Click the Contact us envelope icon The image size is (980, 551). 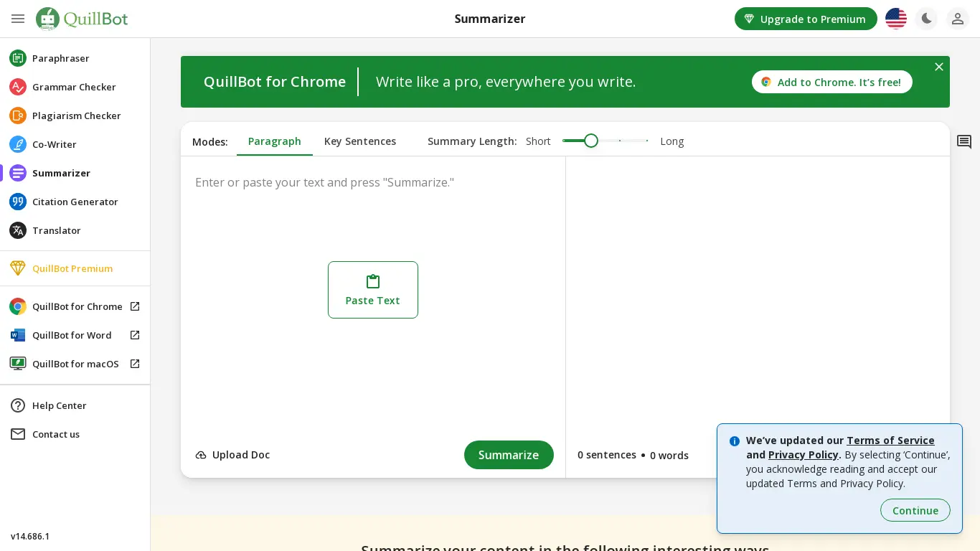(18, 434)
